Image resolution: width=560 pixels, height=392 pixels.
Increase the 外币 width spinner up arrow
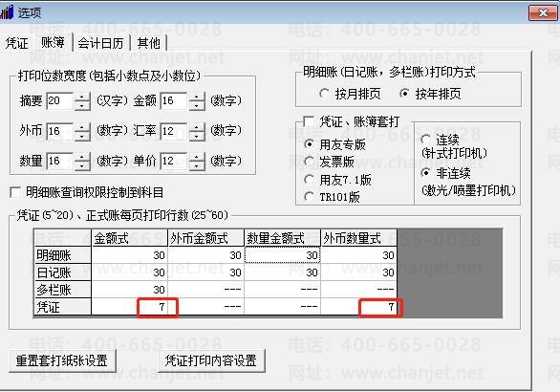pyautogui.click(x=82, y=127)
